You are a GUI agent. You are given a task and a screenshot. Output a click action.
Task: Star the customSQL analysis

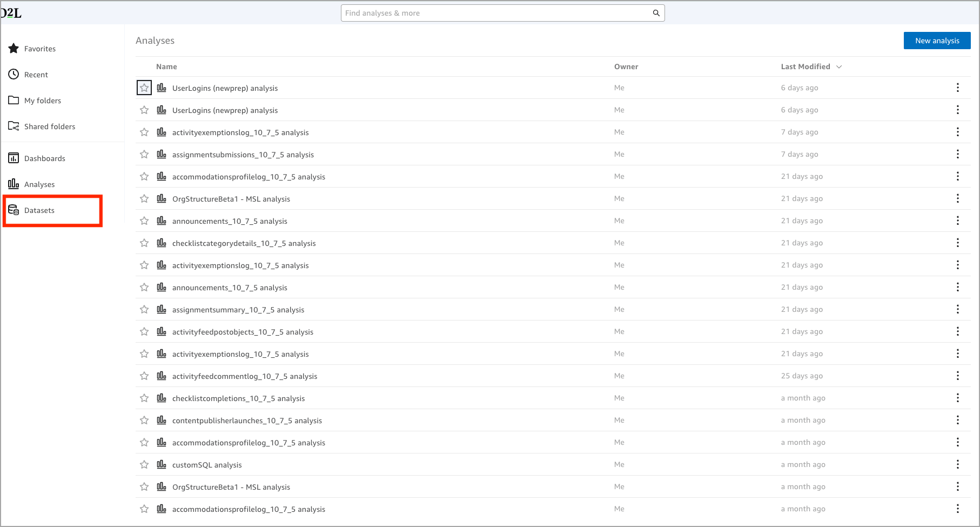pyautogui.click(x=144, y=464)
